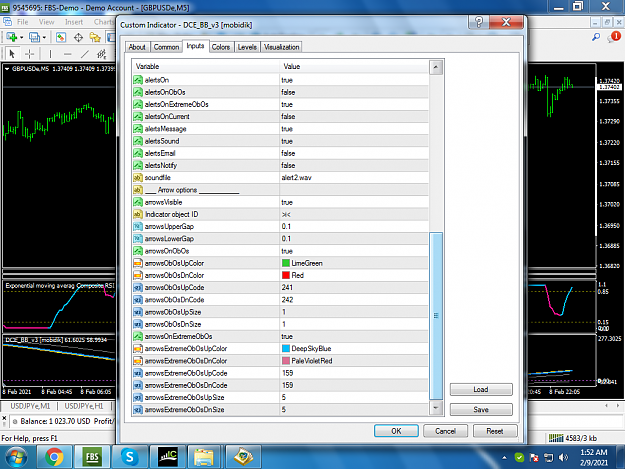625x469 pixels.
Task: Click the inputs list scroll up arrow
Action: pyautogui.click(x=436, y=67)
